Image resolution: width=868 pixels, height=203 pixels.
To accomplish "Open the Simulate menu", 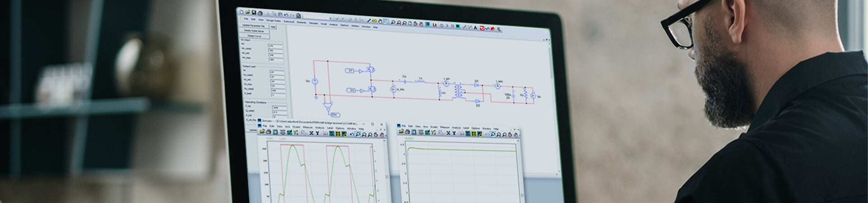I will tap(313, 23).
